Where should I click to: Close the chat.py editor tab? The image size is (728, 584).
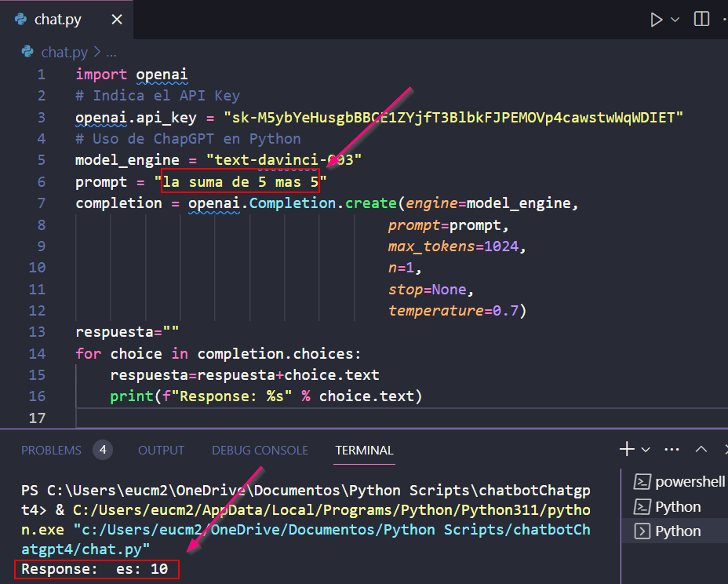tap(117, 20)
